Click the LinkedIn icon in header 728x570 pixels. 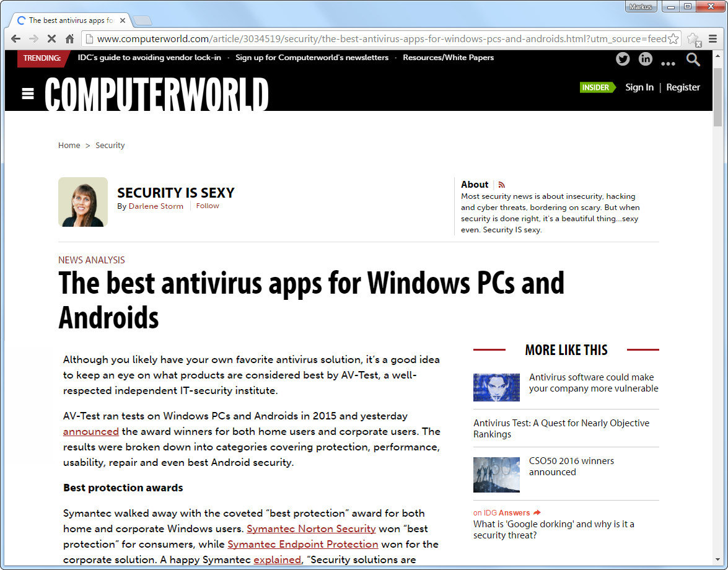[646, 59]
